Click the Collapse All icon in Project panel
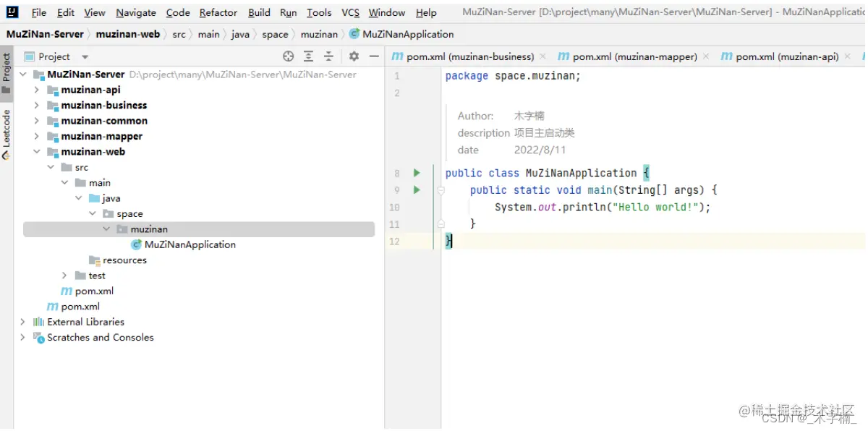The height and width of the screenshot is (431, 868). tap(328, 56)
